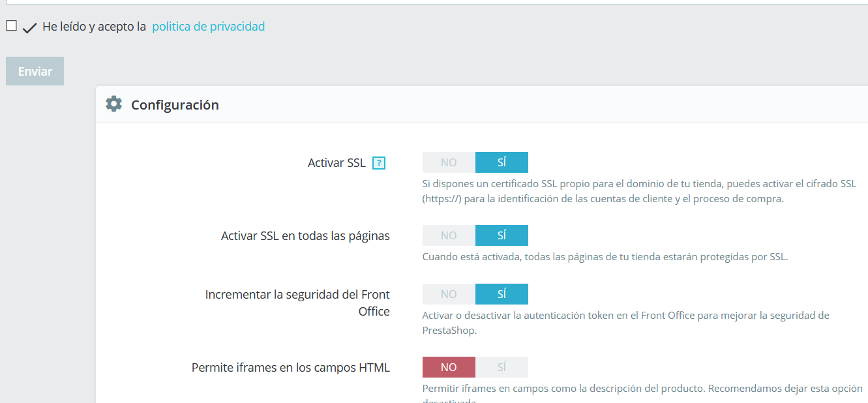Click the Configuración panel heading
The image size is (868, 403).
175,105
